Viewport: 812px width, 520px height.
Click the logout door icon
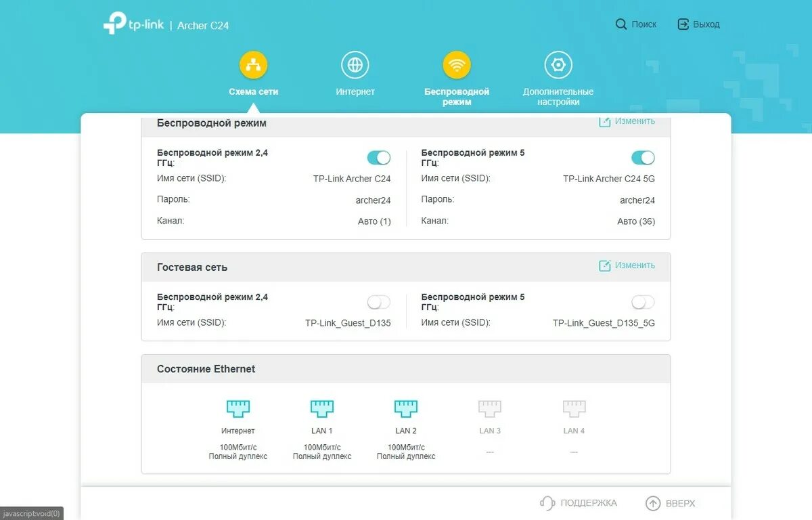pos(683,24)
